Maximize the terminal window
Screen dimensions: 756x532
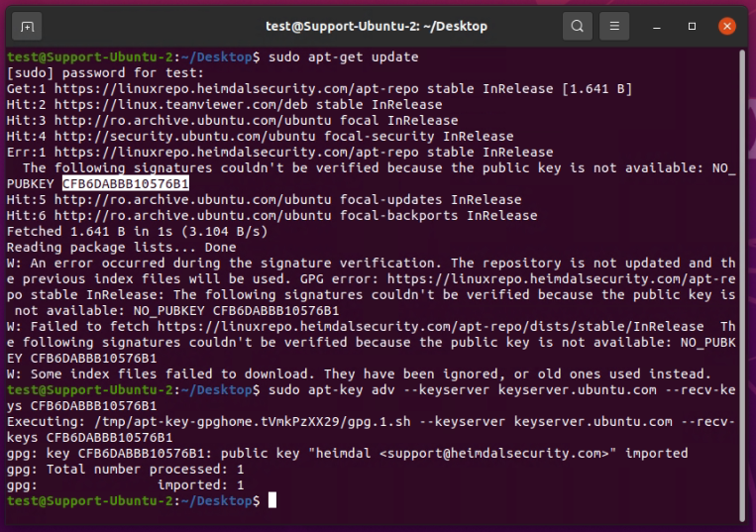coord(692,27)
